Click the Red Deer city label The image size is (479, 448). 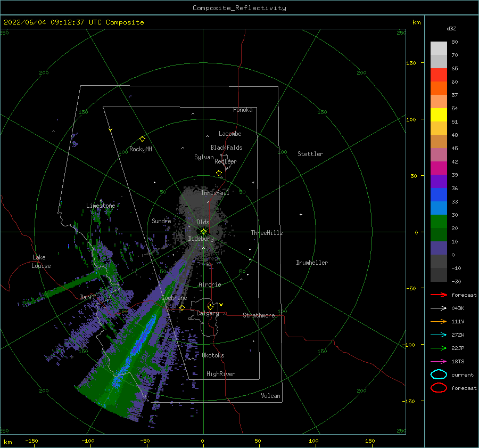[226, 161]
